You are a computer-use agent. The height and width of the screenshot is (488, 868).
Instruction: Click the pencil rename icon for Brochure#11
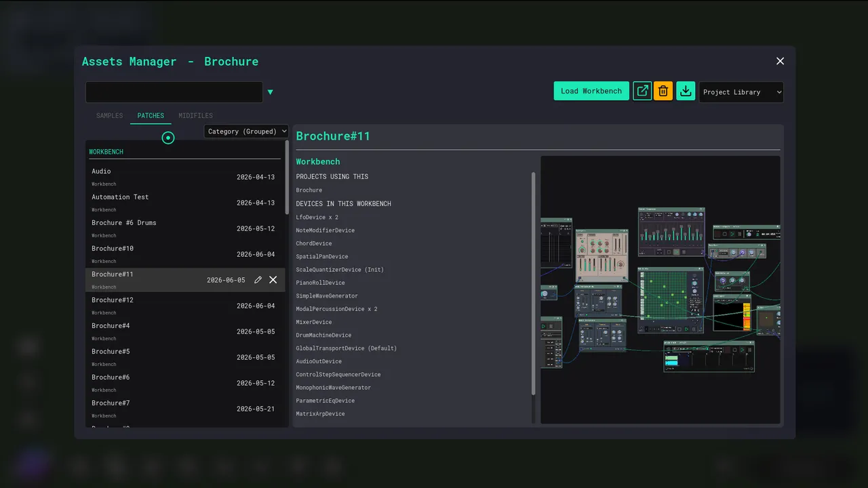pyautogui.click(x=258, y=280)
